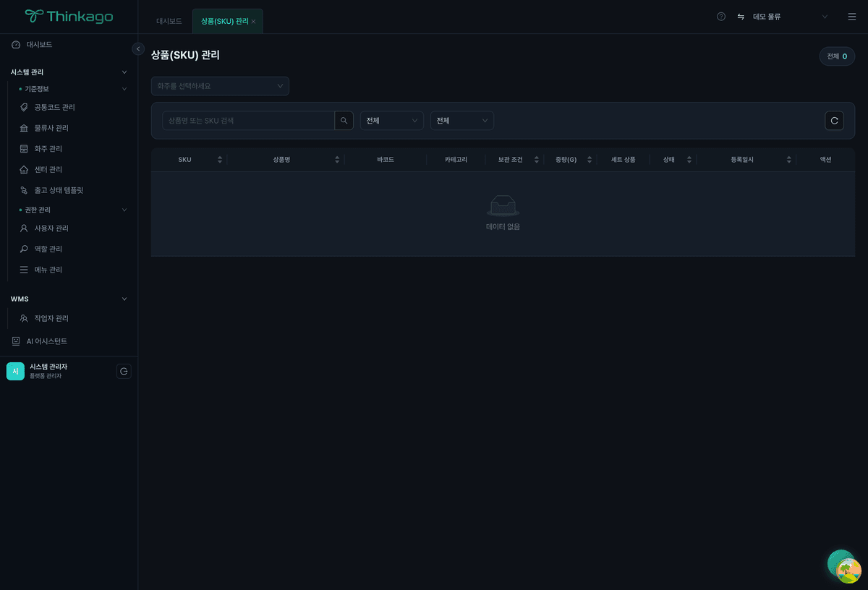Switch to the 대시보드 tab
868x590 pixels.
tap(169, 22)
